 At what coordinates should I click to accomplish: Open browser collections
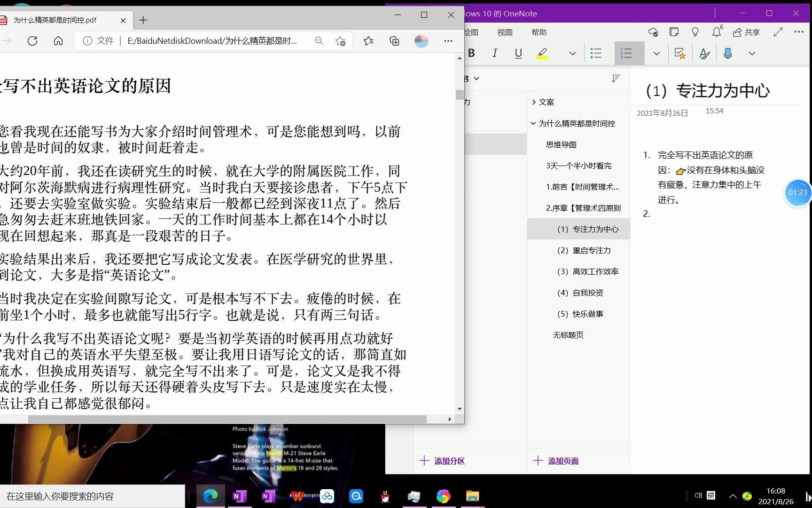click(395, 41)
